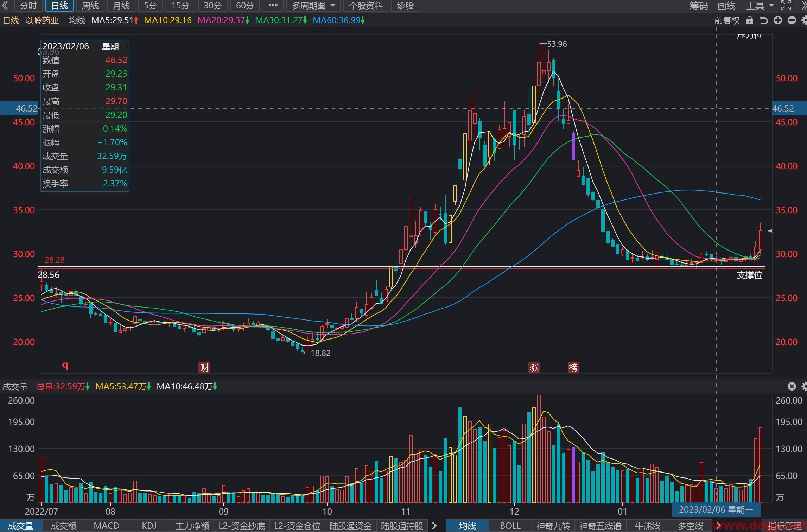
Task: Zoom out with the minus circle icon
Action: (x=792, y=20)
